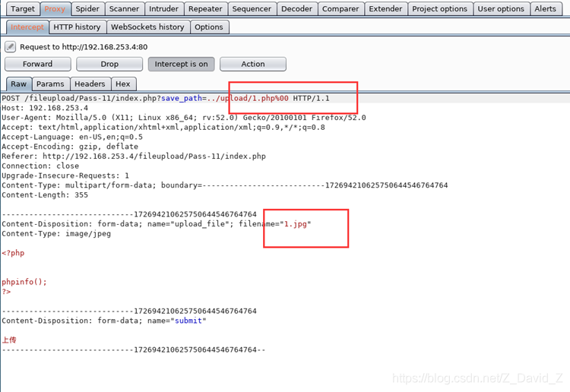Drop the intercepted request
The image size is (570, 392).
[x=109, y=64]
